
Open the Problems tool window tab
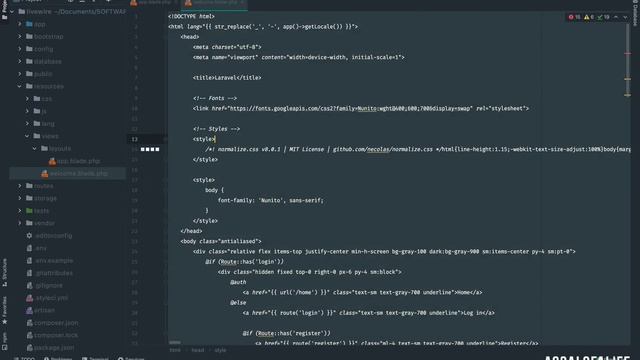click(58, 358)
